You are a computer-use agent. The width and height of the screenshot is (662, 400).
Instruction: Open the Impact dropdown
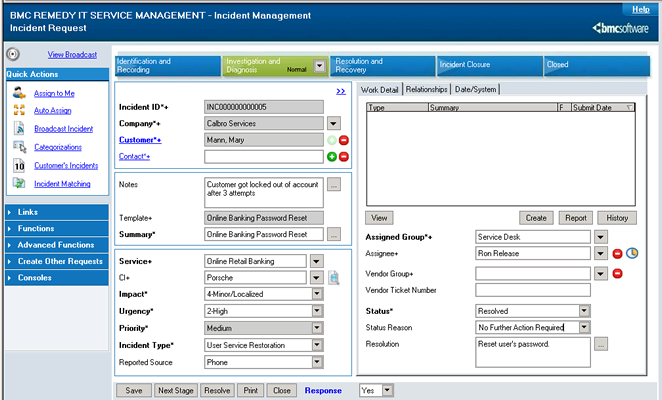click(x=317, y=294)
